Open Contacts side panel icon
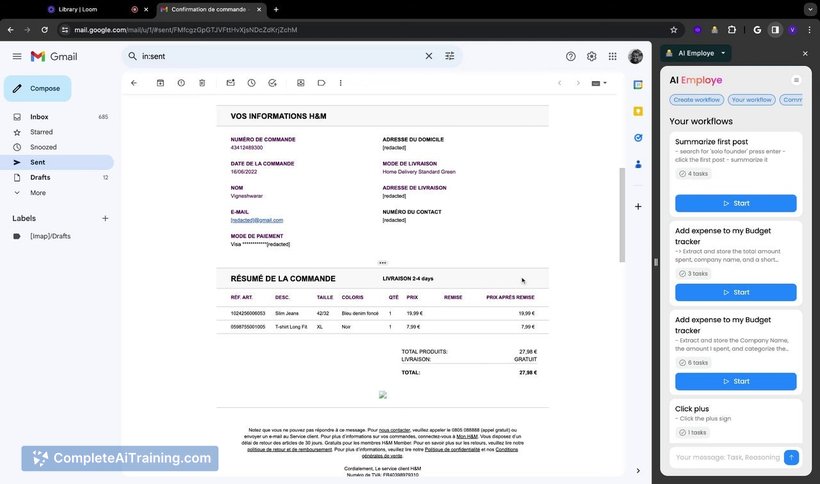 click(638, 165)
